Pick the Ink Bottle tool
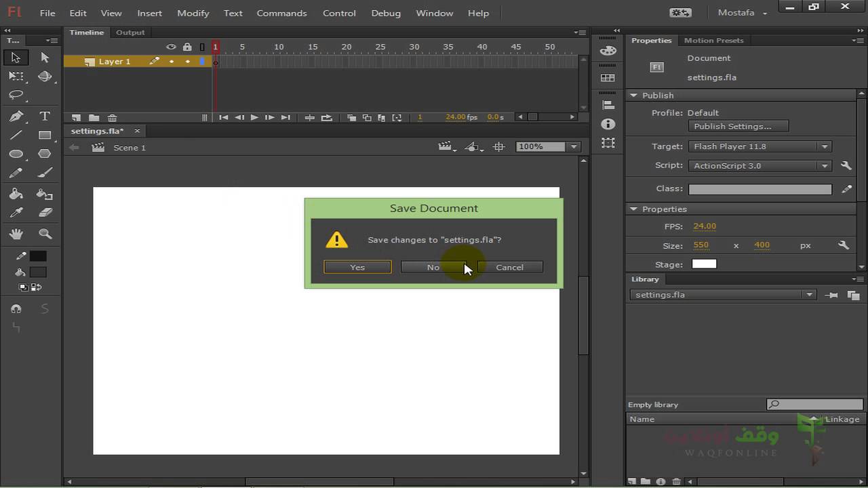The width and height of the screenshot is (868, 488). (x=45, y=194)
